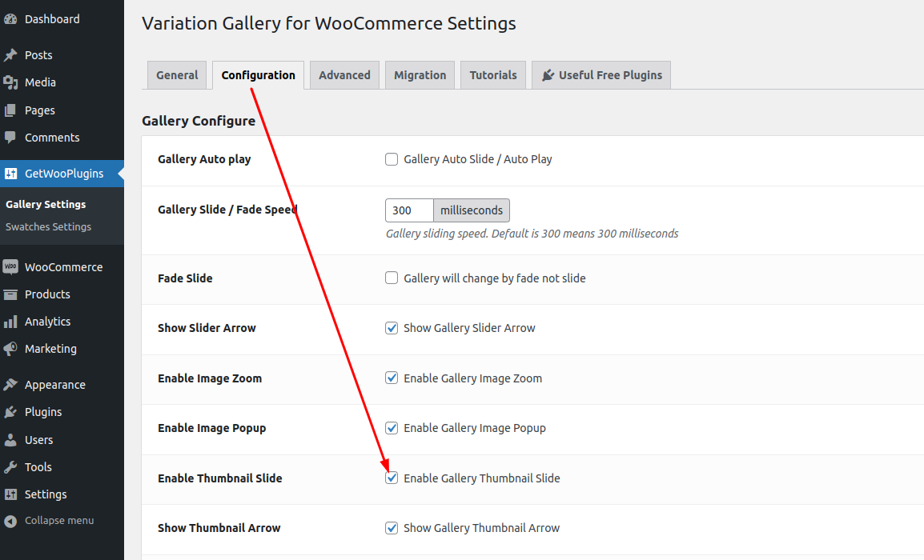
Task: Go to the Migration tab
Action: point(420,74)
